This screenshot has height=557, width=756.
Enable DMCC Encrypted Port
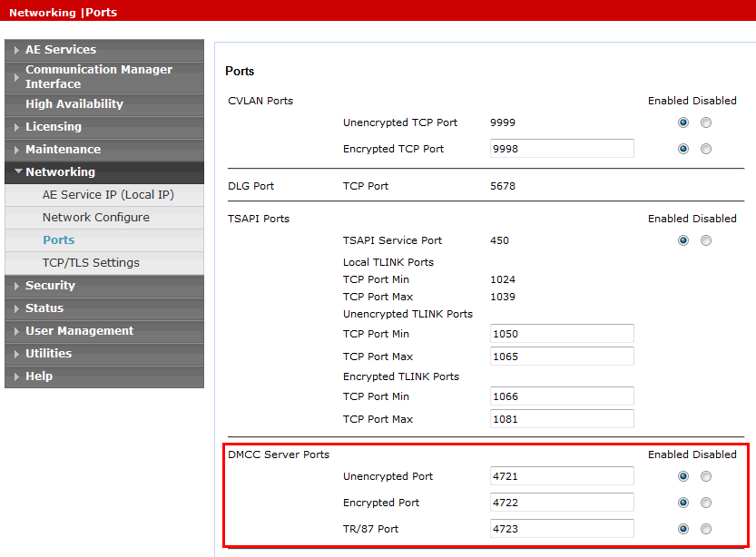pyautogui.click(x=683, y=503)
